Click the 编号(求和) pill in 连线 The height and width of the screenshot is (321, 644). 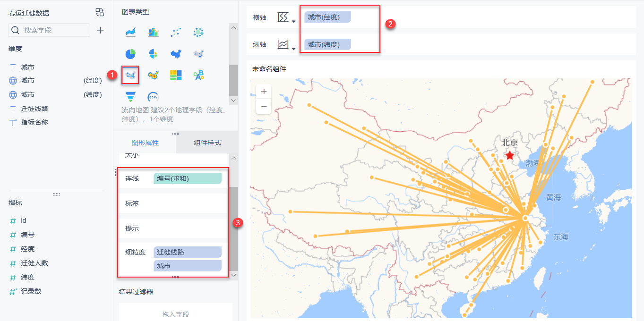click(188, 178)
